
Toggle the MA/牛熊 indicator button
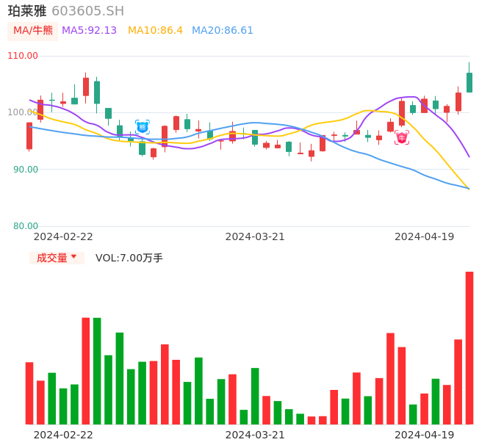coord(32,31)
